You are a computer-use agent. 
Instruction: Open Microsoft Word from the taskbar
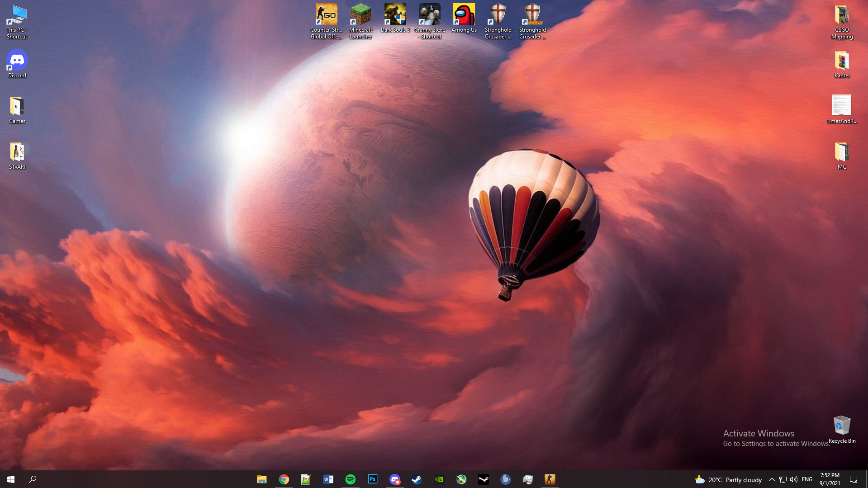(x=328, y=479)
